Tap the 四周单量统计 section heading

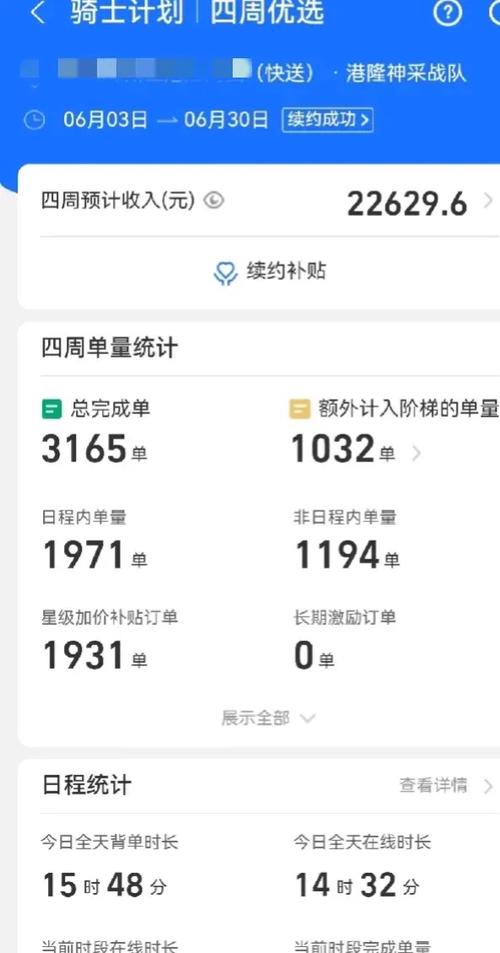[109, 348]
